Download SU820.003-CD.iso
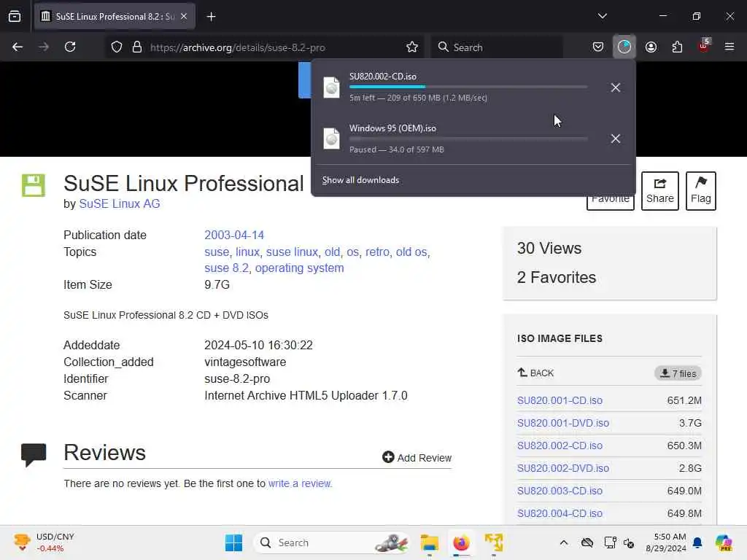747x560 pixels. tap(560, 491)
